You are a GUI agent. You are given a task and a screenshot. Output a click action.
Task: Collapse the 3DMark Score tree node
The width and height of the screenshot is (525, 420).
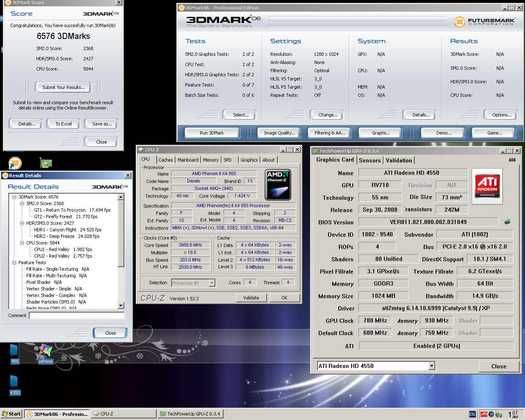coord(14,197)
